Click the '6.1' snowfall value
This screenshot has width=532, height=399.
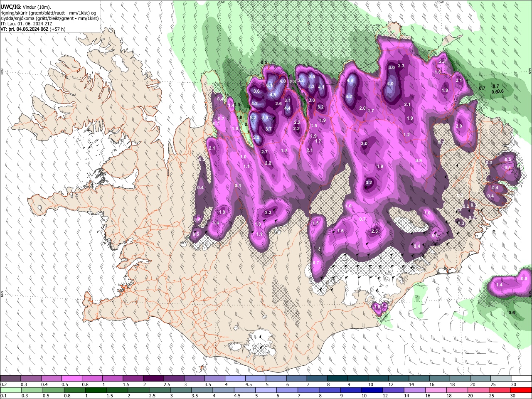click(269, 86)
